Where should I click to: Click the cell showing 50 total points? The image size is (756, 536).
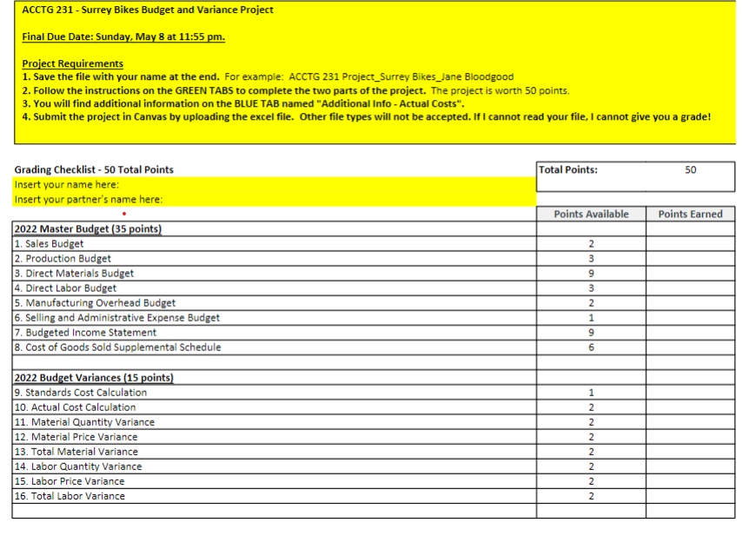[x=691, y=169]
